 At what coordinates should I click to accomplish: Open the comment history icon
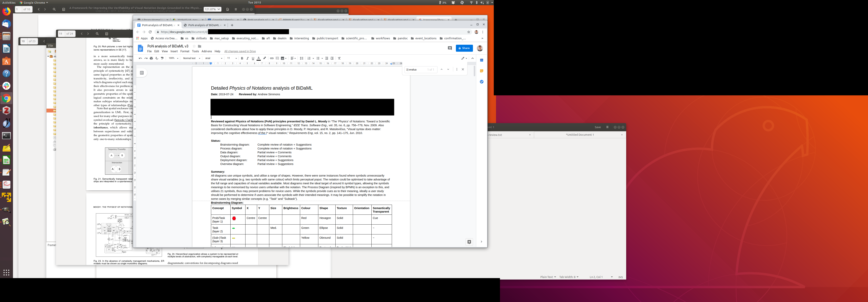coord(449,48)
